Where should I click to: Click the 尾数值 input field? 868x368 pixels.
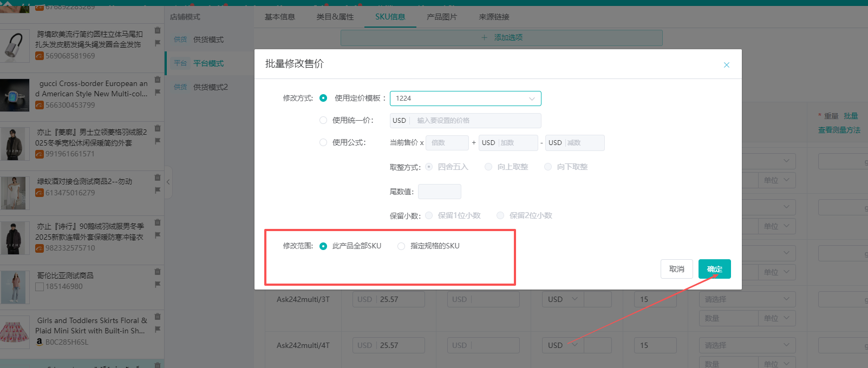pyautogui.click(x=439, y=192)
